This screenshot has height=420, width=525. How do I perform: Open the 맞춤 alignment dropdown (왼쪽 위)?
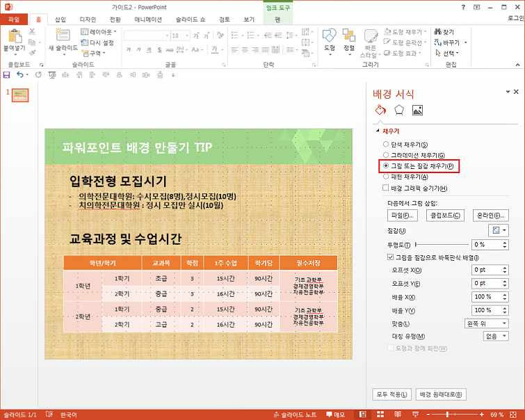(487, 323)
